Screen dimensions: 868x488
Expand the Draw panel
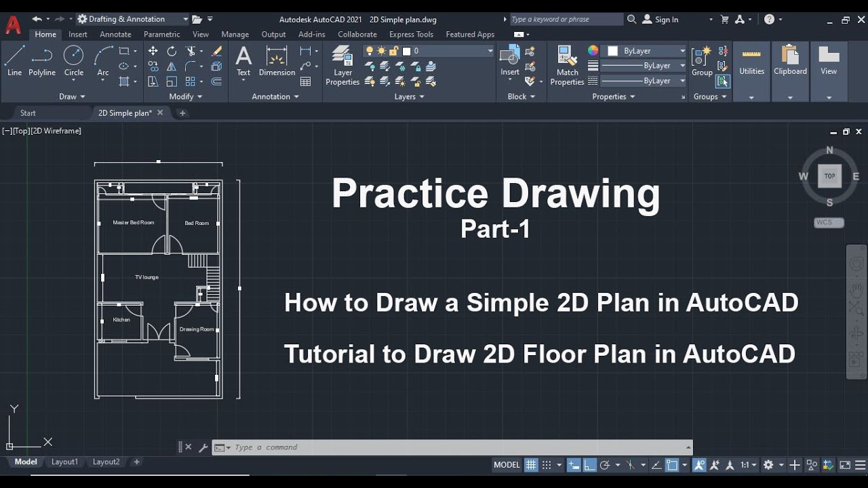coord(72,96)
